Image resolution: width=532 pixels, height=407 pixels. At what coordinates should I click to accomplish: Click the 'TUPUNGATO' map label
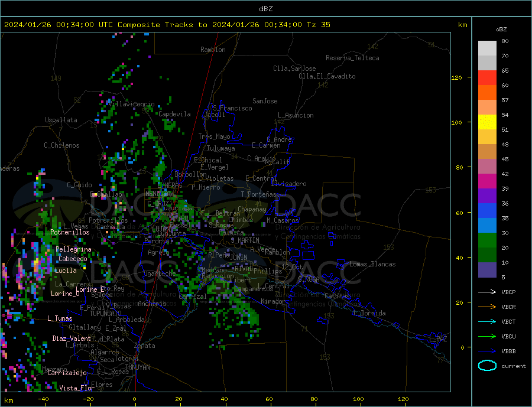point(106,314)
